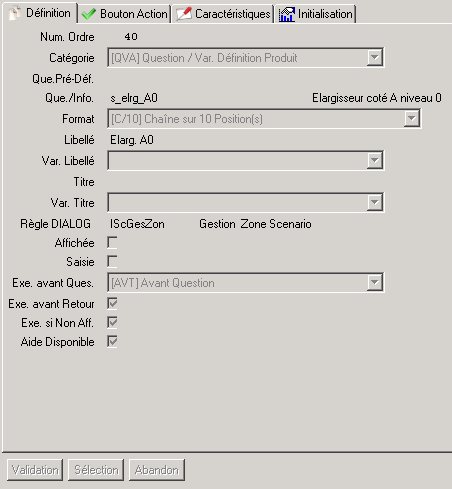The image size is (452, 489).
Task: Go to the Initialisation tab
Action: (x=316, y=14)
